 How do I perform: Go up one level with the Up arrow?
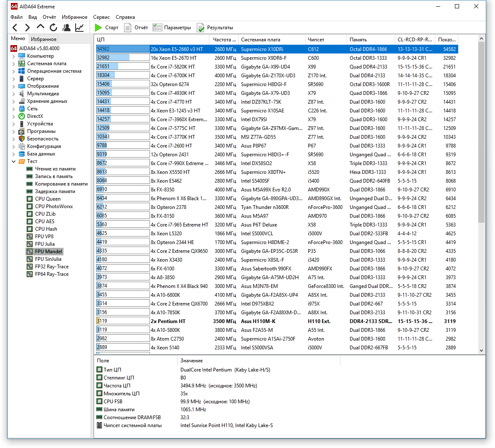tap(41, 27)
